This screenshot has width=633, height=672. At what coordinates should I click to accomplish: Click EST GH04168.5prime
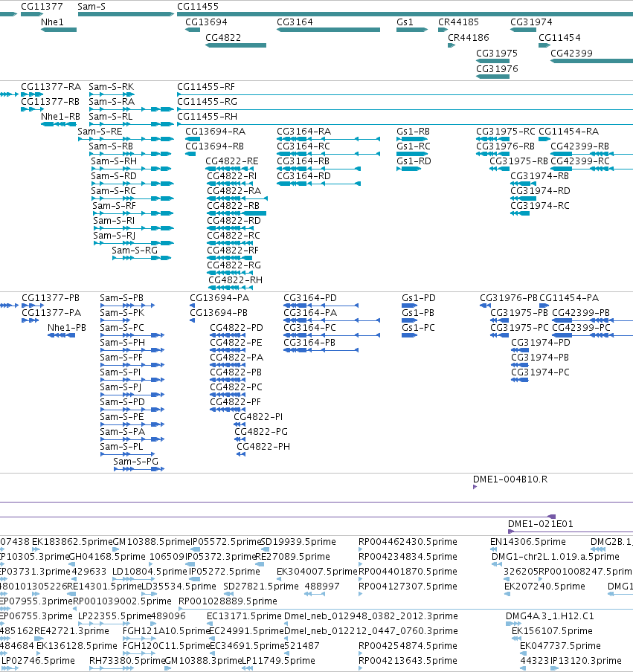[107, 556]
